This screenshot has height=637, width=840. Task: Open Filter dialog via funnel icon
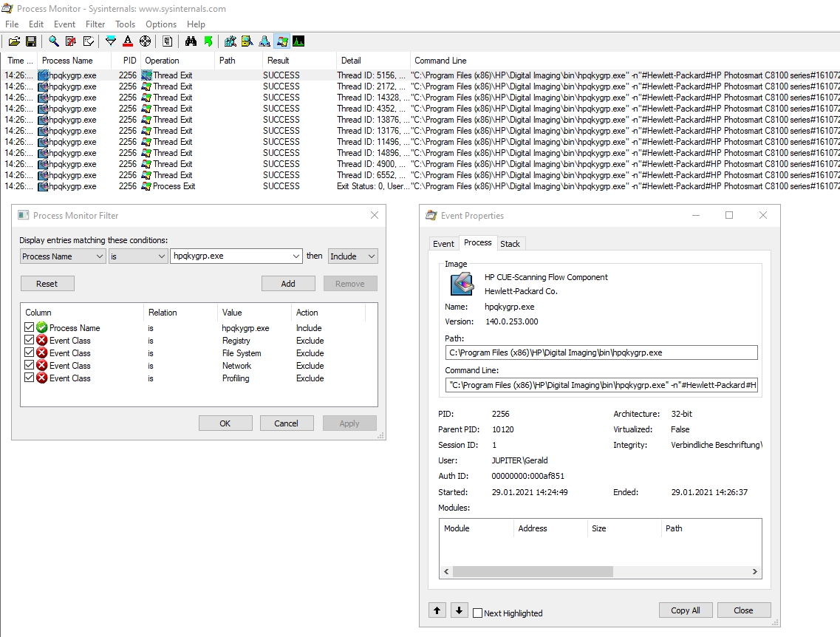point(111,41)
